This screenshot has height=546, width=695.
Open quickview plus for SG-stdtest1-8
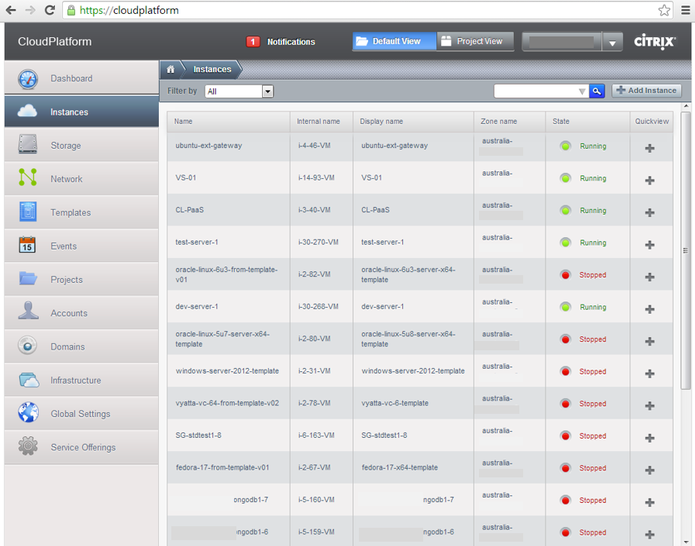coord(650,438)
